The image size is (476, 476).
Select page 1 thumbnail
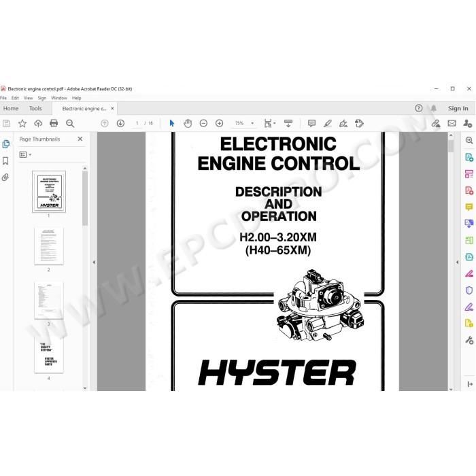pyautogui.click(x=49, y=192)
